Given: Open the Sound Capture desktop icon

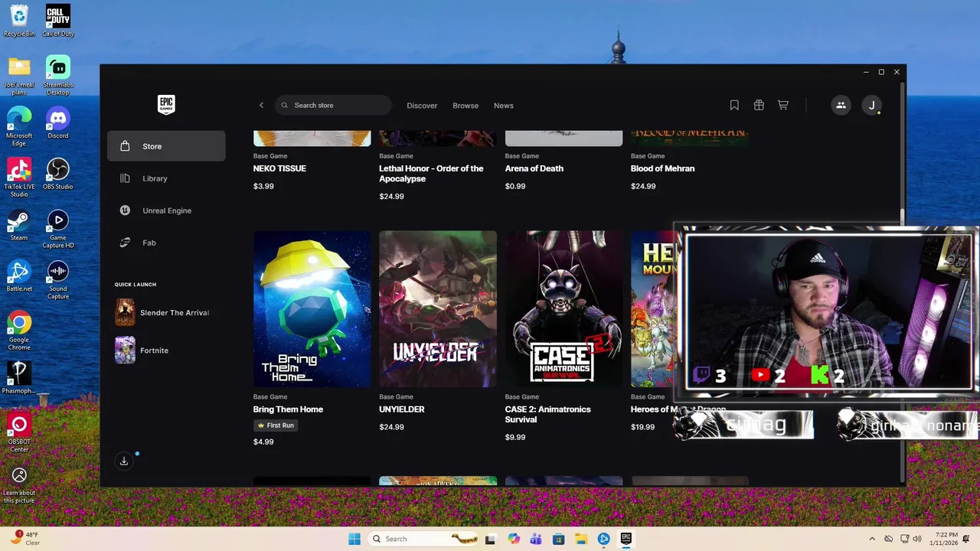Looking at the screenshot, I should pyautogui.click(x=58, y=280).
